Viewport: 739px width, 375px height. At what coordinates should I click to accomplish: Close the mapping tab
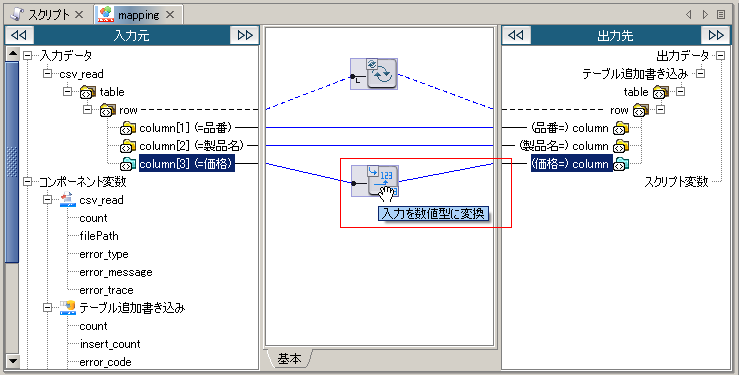click(170, 15)
